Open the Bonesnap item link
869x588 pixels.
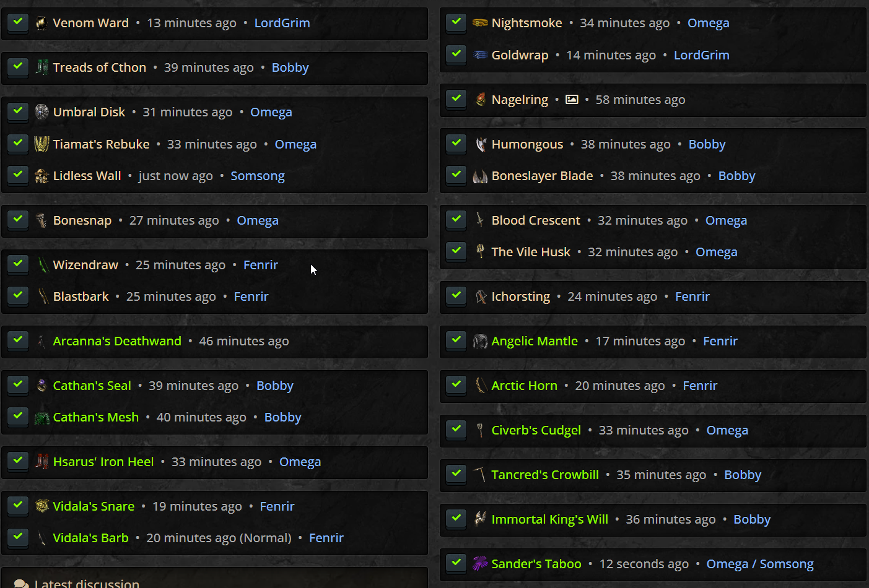tap(82, 220)
